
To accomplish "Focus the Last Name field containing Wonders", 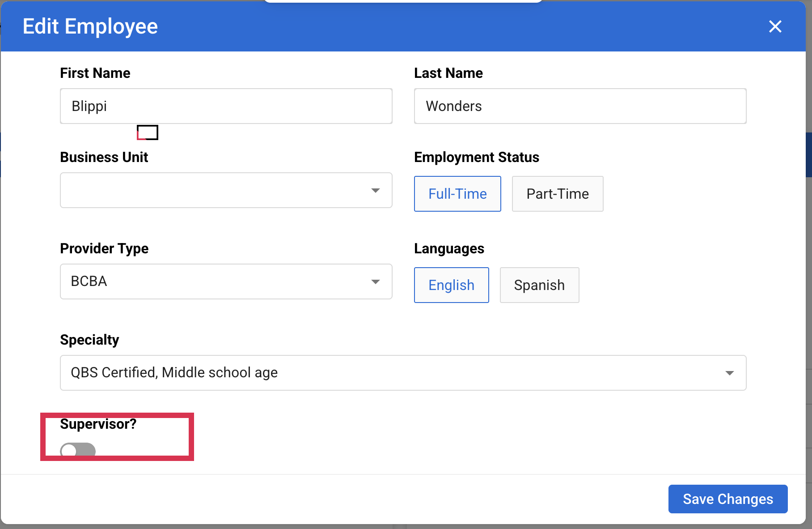I will (x=580, y=106).
